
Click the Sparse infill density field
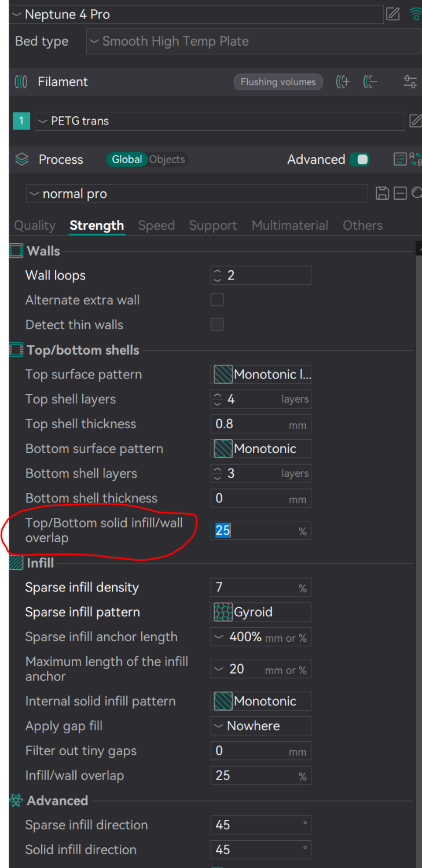pyautogui.click(x=261, y=588)
